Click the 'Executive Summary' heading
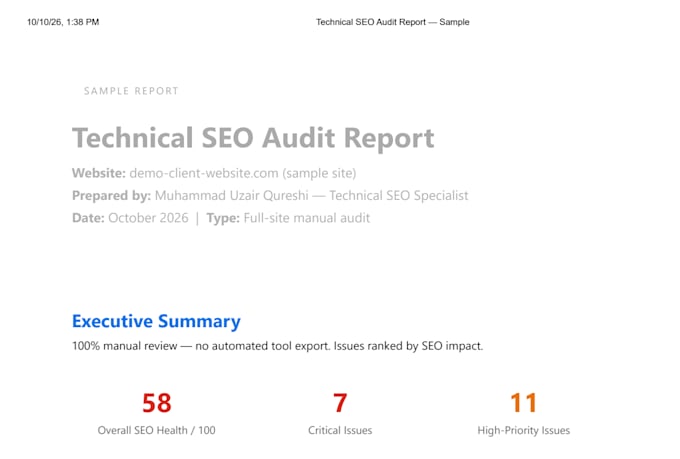680x459 pixels. click(156, 321)
